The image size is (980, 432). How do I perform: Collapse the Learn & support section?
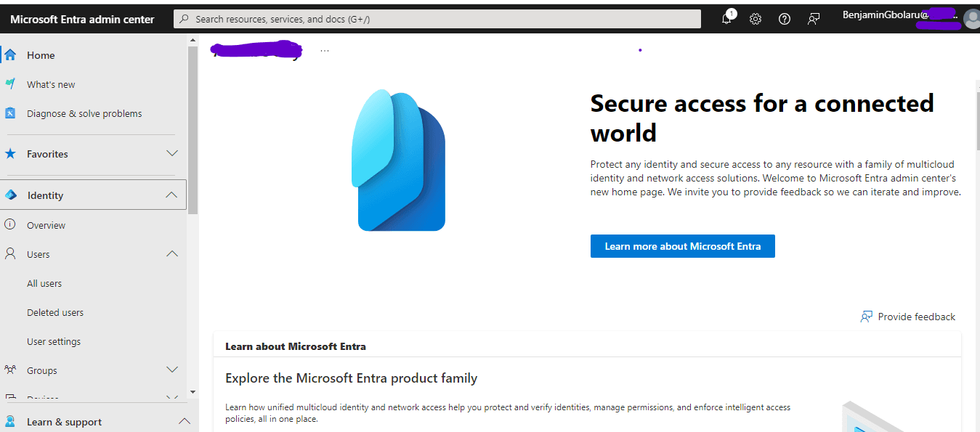tap(185, 421)
